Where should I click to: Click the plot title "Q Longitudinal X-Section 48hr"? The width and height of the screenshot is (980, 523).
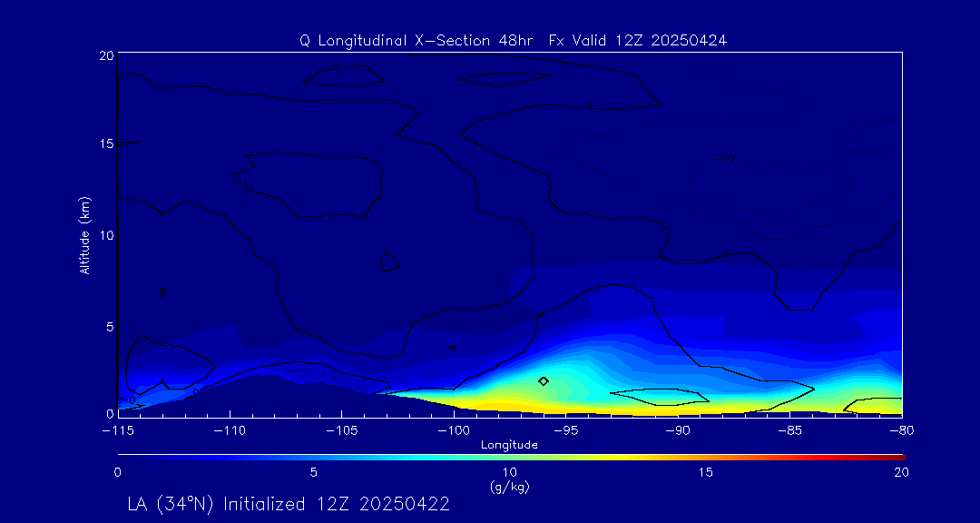pos(416,41)
